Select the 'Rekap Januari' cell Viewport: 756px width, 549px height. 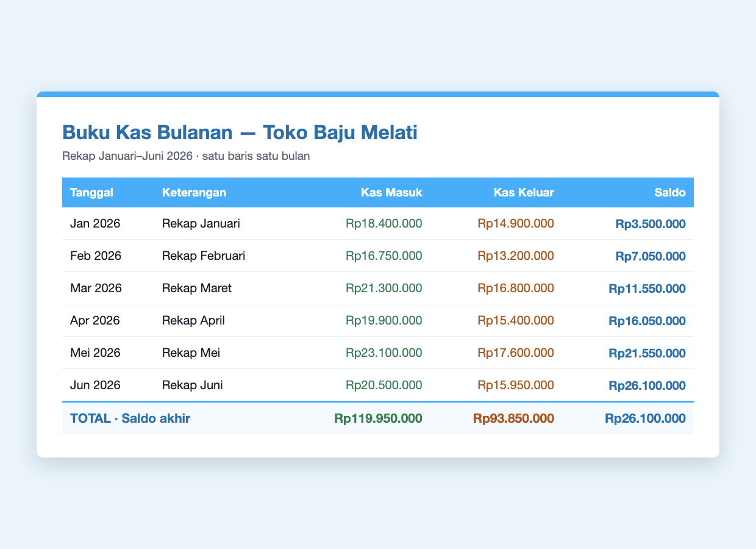[x=201, y=224]
